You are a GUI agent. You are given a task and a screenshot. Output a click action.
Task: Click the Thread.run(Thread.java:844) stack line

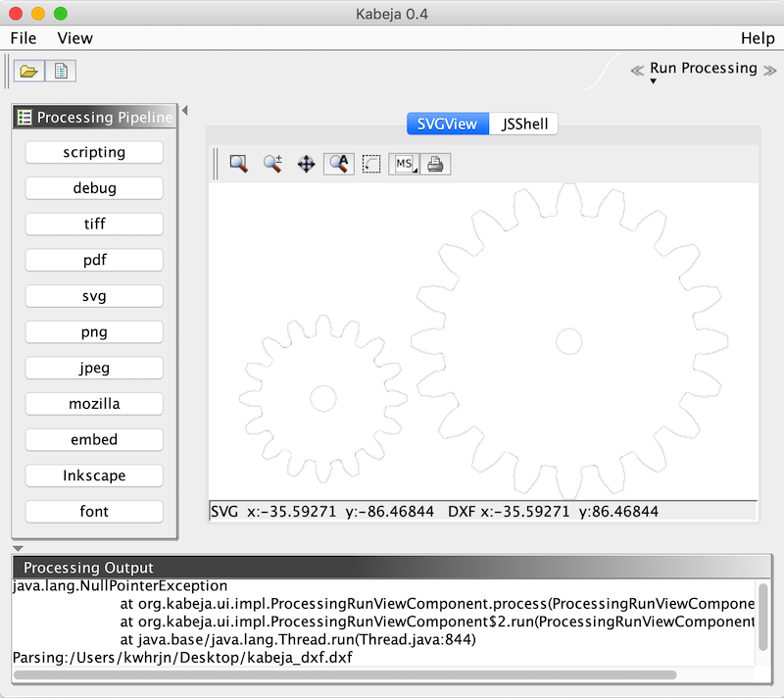[298, 639]
